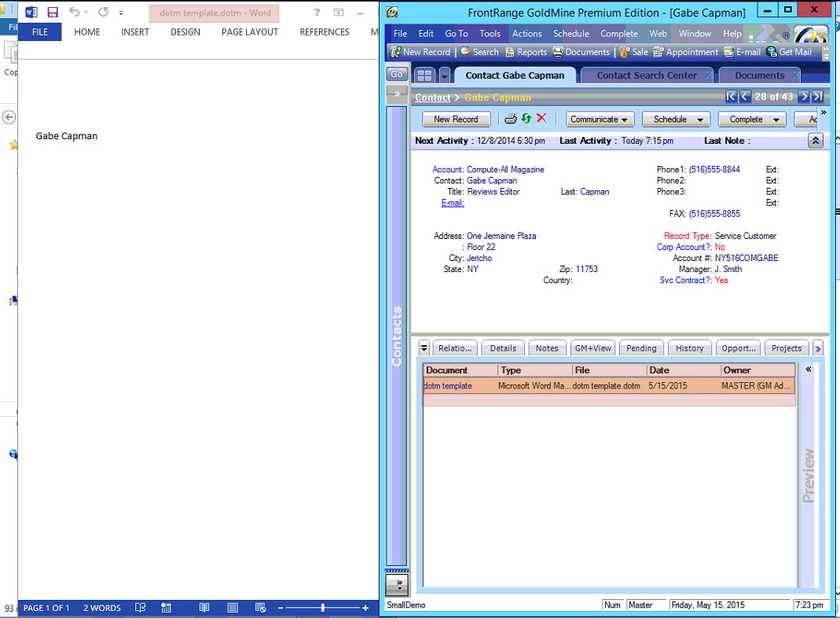Click the green refresh icon
Screen dimensions: 840x618
526,119
